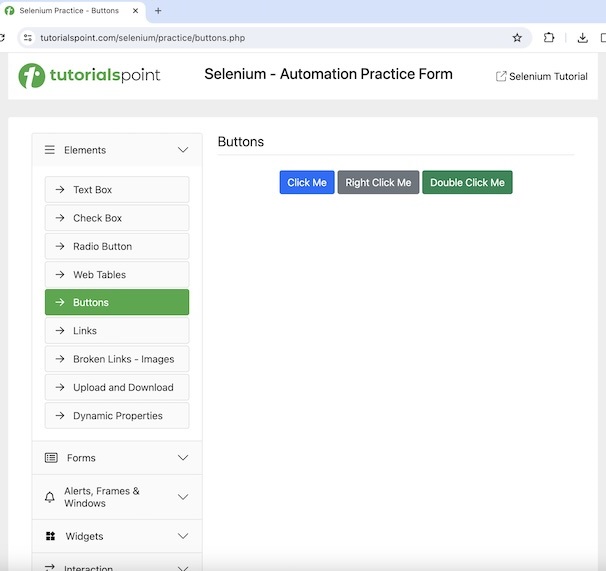Open the browser extensions puzzle icon

549,38
